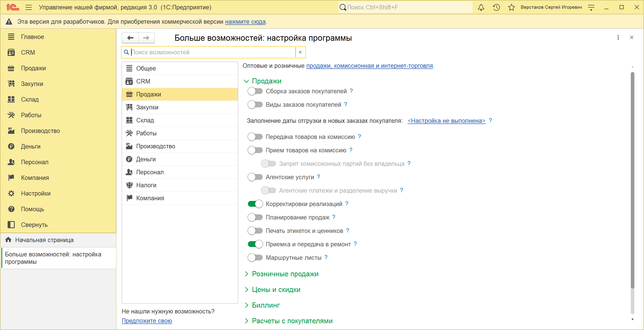Image resolution: width=644 pixels, height=330 pixels.
Task: Open Деньги section in left sidebar
Action: [58, 147]
